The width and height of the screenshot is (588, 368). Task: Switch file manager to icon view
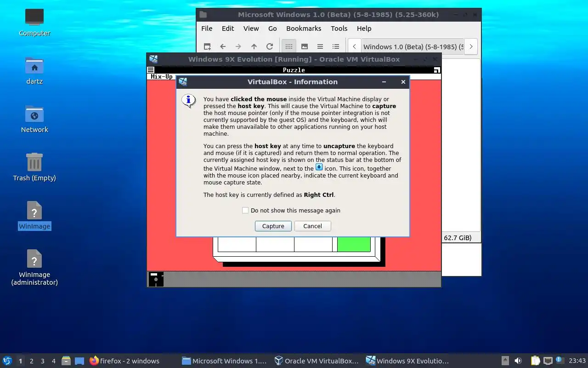tap(288, 46)
